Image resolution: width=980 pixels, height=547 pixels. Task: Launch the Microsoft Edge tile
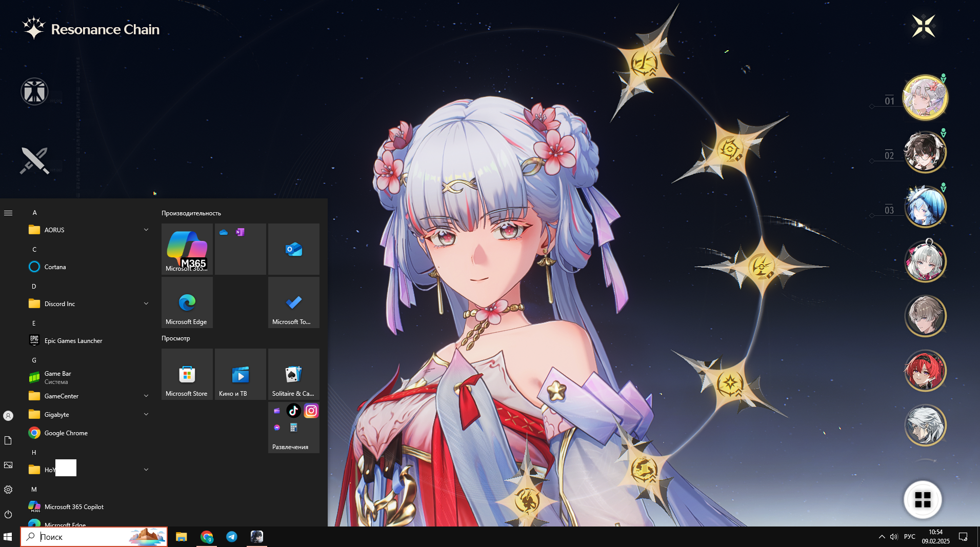[x=187, y=302]
